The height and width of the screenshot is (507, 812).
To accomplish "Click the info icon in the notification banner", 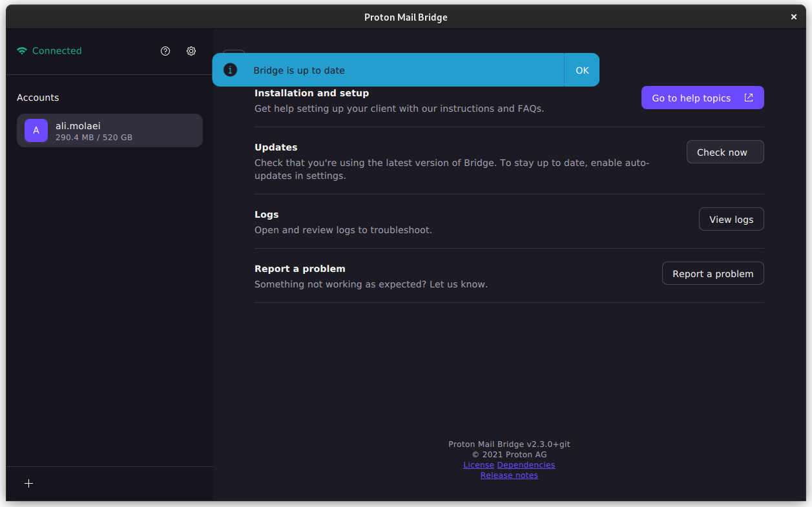I will pyautogui.click(x=230, y=70).
